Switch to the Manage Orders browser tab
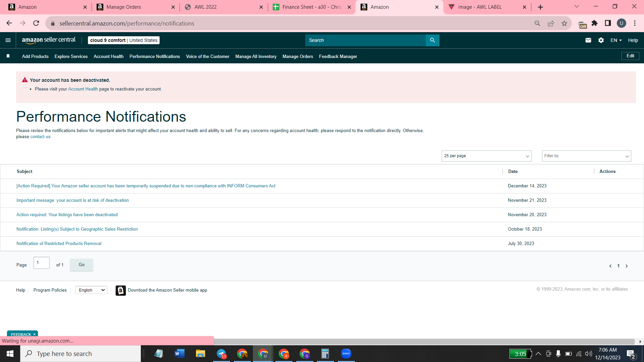The image size is (644, 362). 136,7
